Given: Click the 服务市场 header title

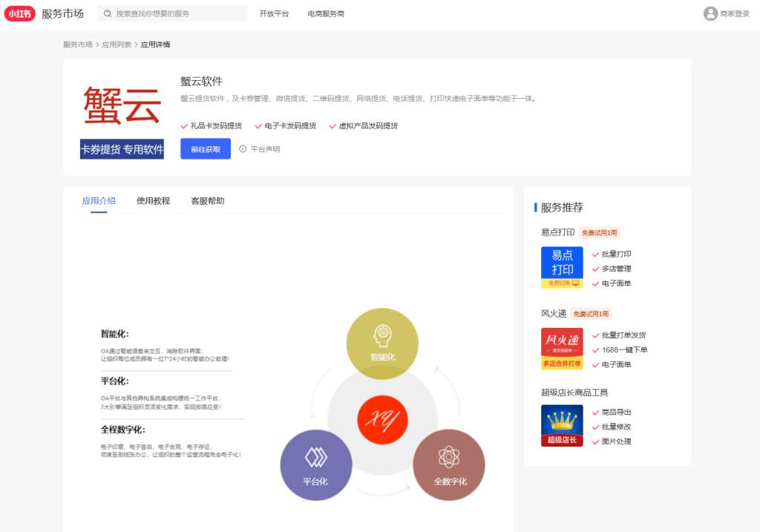Looking at the screenshot, I should [62, 13].
